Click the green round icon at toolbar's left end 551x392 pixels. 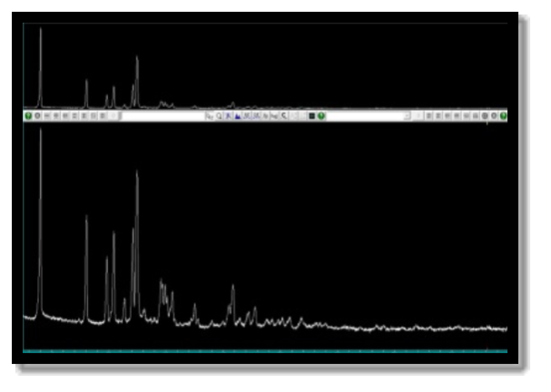coord(28,116)
